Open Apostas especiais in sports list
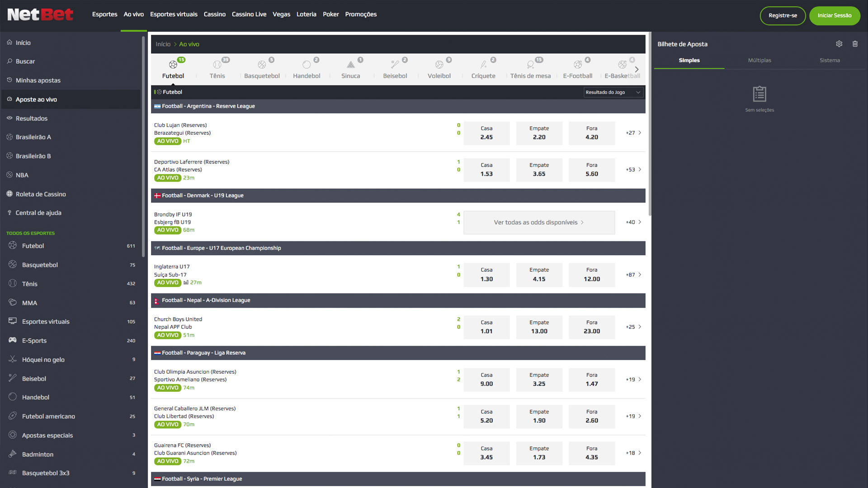 (x=47, y=435)
